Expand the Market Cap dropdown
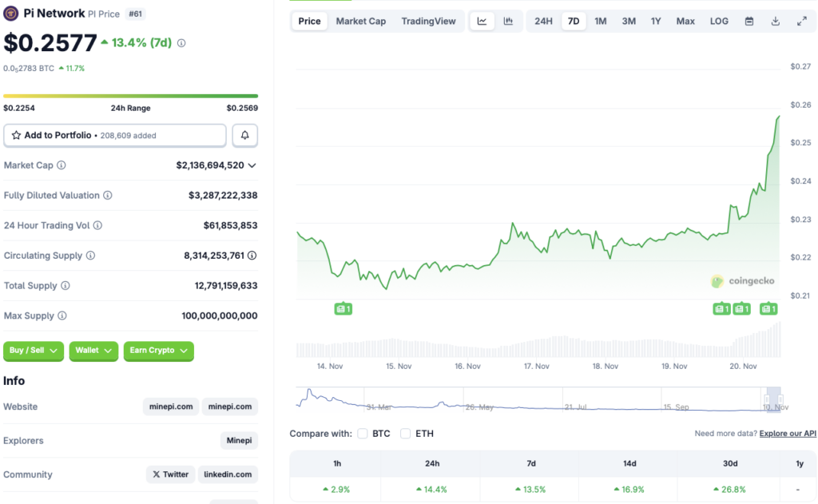 click(251, 165)
